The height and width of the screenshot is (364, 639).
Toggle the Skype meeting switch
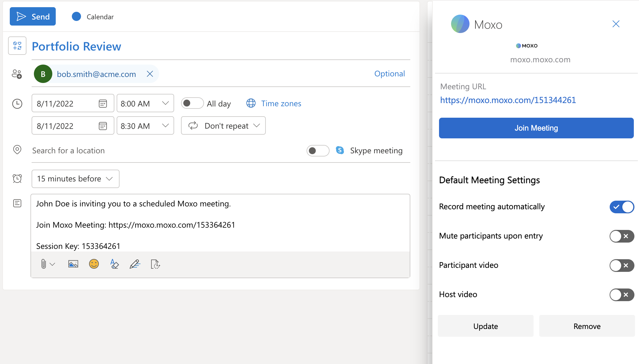point(318,151)
